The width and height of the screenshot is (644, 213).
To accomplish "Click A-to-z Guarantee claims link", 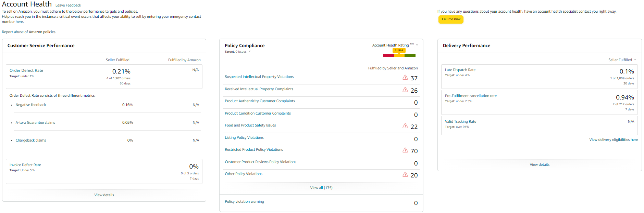I will 35,123.
